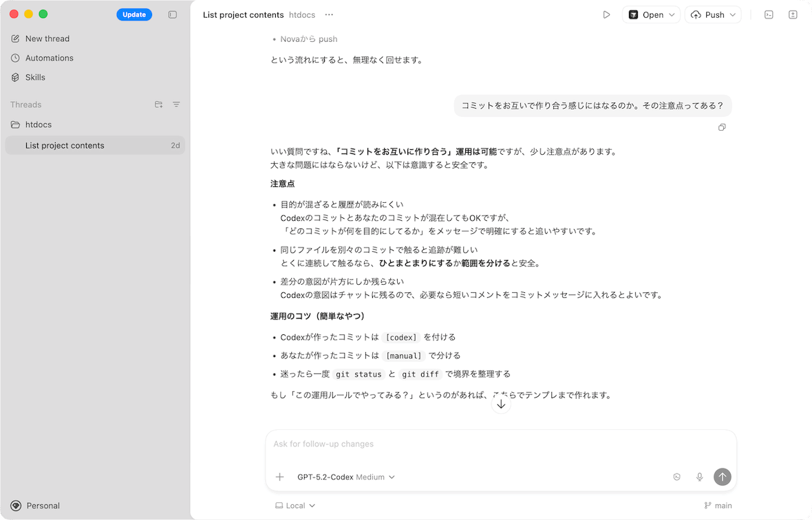
Task: Open Automations in sidebar
Action: point(49,58)
